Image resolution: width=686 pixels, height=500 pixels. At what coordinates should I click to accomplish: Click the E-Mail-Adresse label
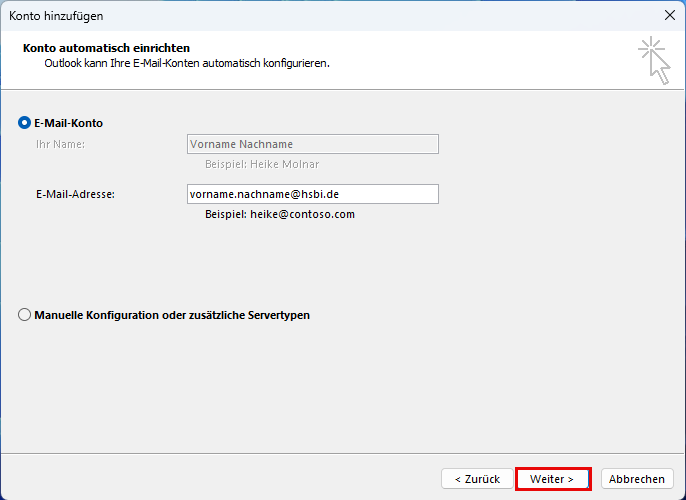click(x=75, y=194)
